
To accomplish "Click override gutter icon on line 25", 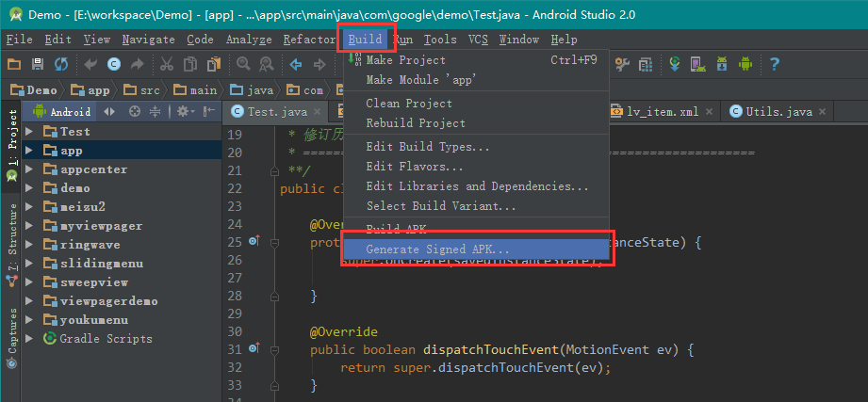I will coord(254,242).
